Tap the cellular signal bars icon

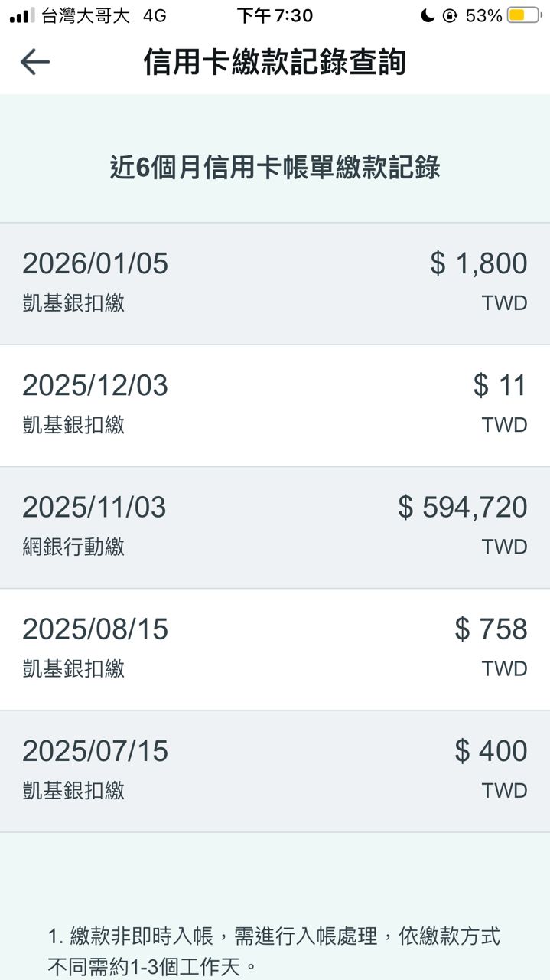22,15
